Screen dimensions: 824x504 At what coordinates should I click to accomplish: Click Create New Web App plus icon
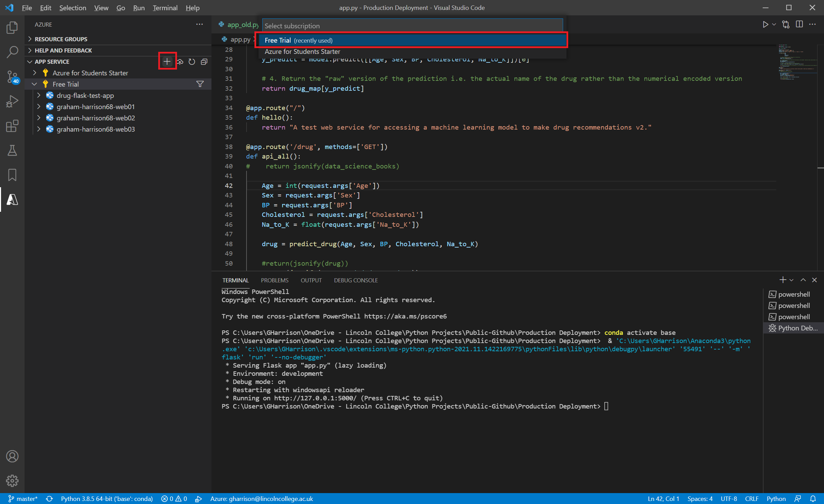click(x=167, y=62)
